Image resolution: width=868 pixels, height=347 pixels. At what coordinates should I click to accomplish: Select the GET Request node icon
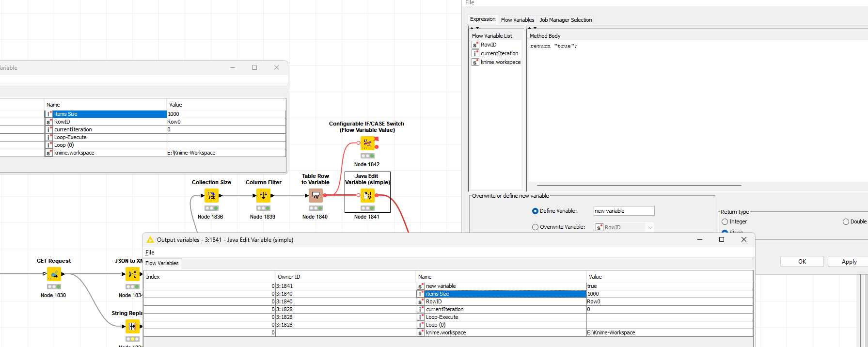point(54,274)
